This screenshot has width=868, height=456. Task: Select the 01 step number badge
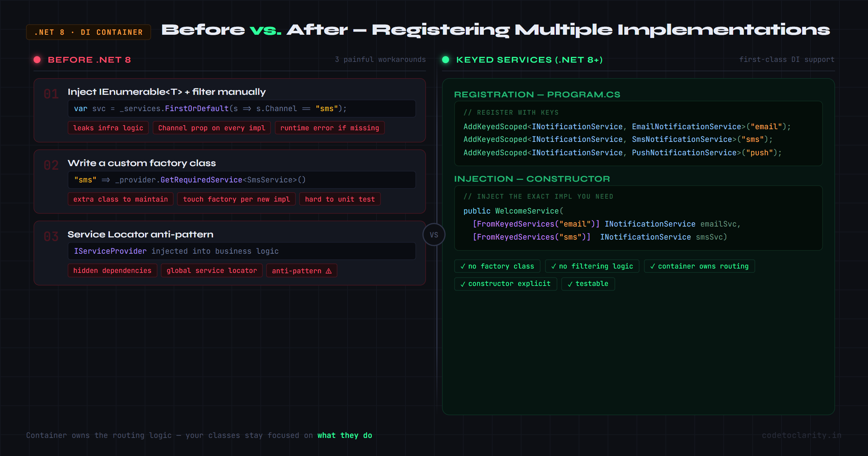(51, 94)
